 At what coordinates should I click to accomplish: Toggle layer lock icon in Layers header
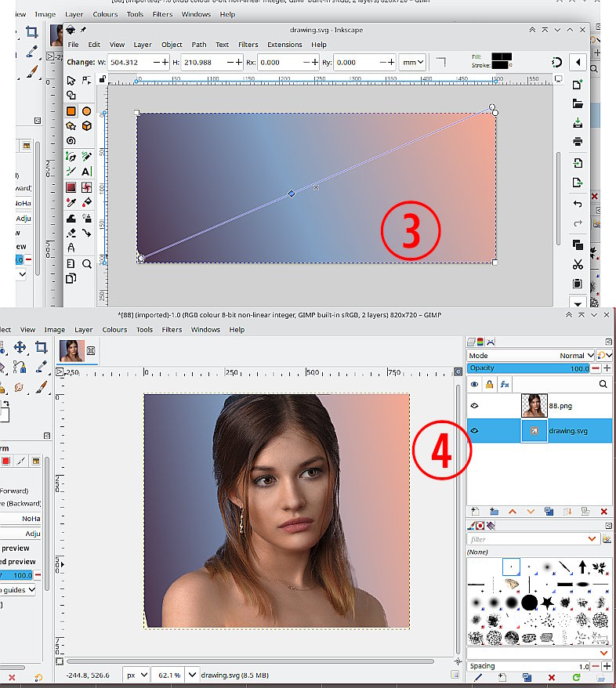tap(489, 385)
